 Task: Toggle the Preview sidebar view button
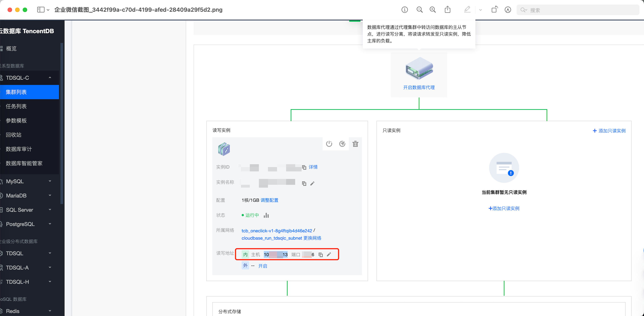(41, 10)
